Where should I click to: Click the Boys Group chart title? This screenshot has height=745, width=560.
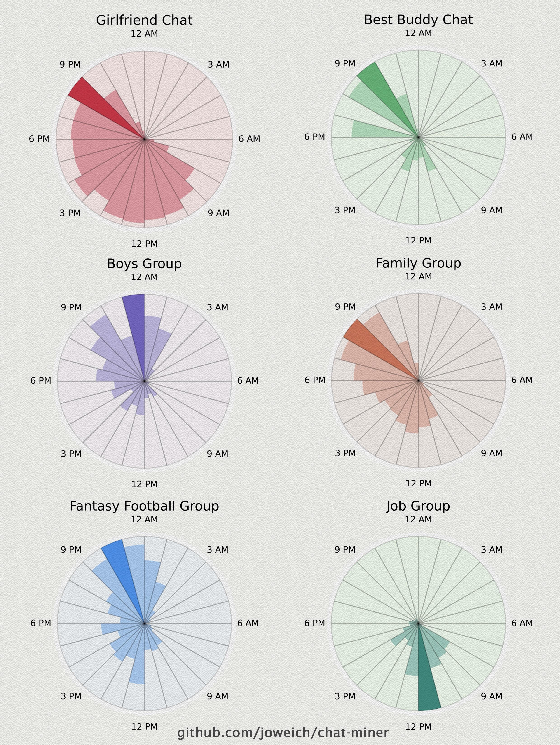pyautogui.click(x=144, y=263)
